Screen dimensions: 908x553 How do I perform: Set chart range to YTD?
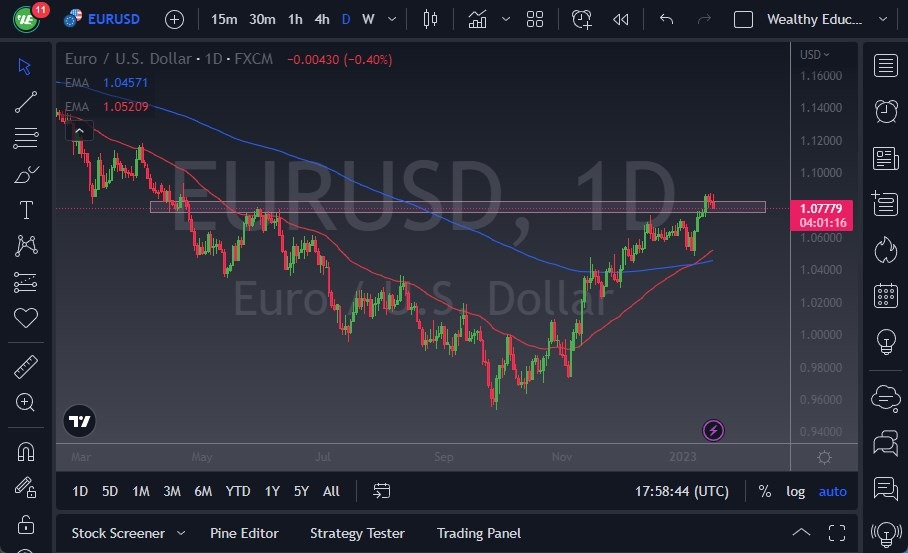(238, 491)
